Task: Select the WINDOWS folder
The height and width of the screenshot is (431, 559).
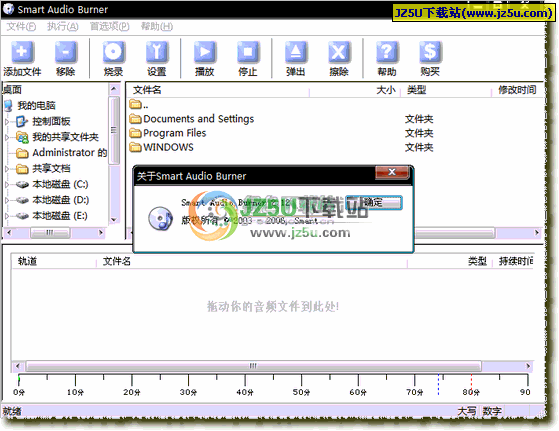Action: tap(168, 147)
